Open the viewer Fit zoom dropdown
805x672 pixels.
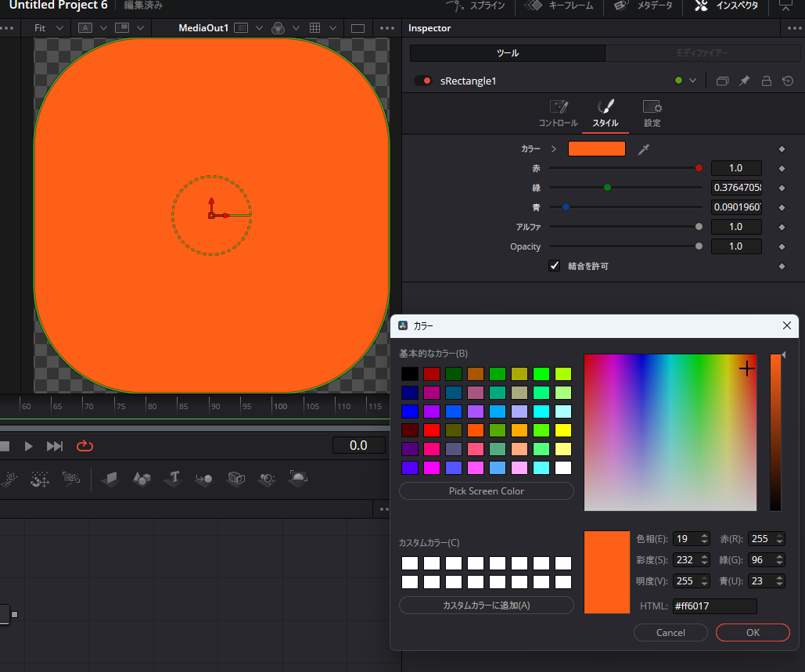click(49, 27)
